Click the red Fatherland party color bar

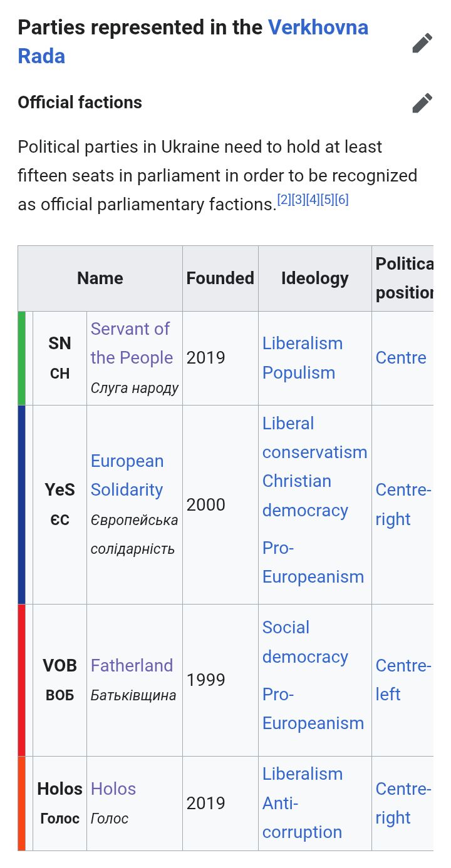(22, 680)
